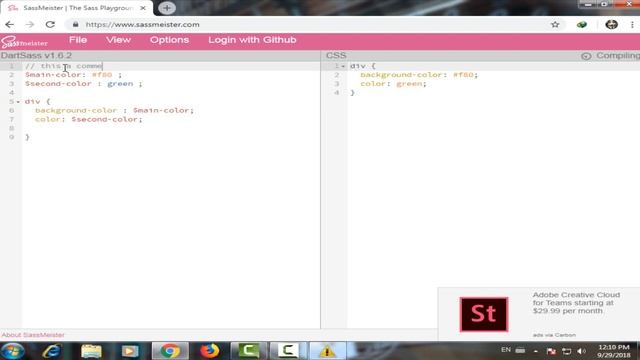Viewport: 640px width, 360px height.
Task: Open the Windows Start menu
Action: point(13,351)
